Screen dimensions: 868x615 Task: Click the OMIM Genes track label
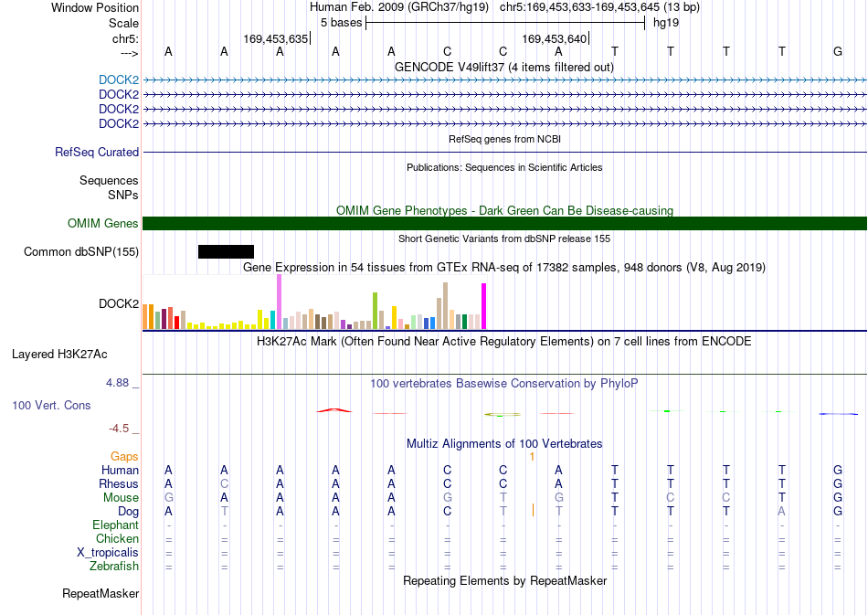click(x=103, y=224)
